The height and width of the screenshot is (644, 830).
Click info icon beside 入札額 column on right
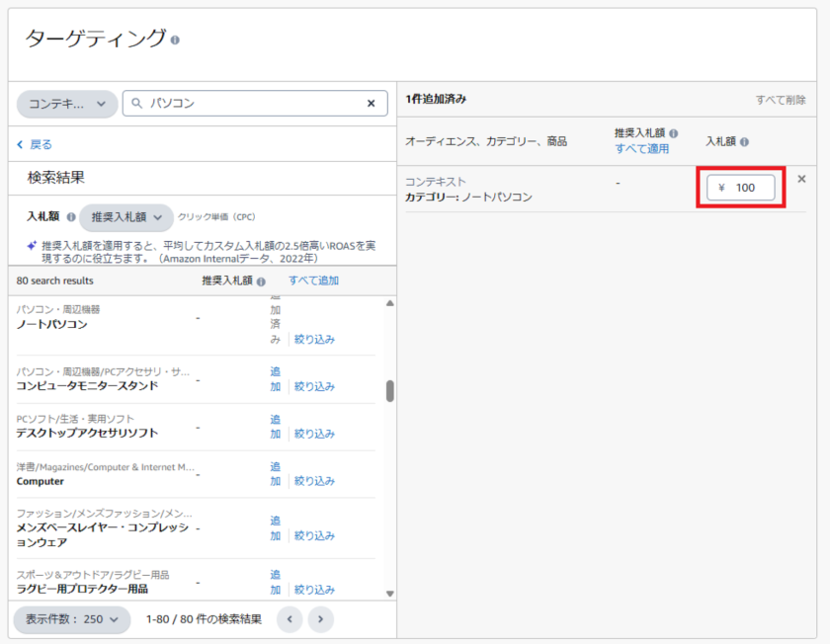(x=746, y=142)
